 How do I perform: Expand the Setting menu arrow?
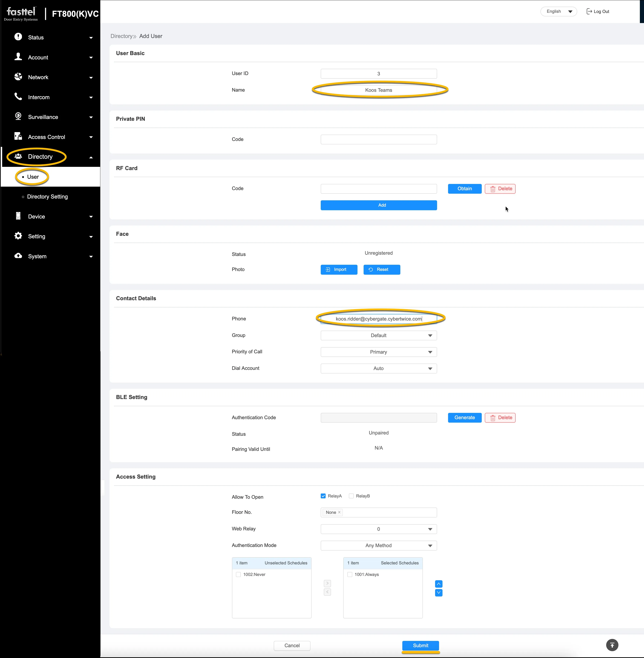pos(91,237)
